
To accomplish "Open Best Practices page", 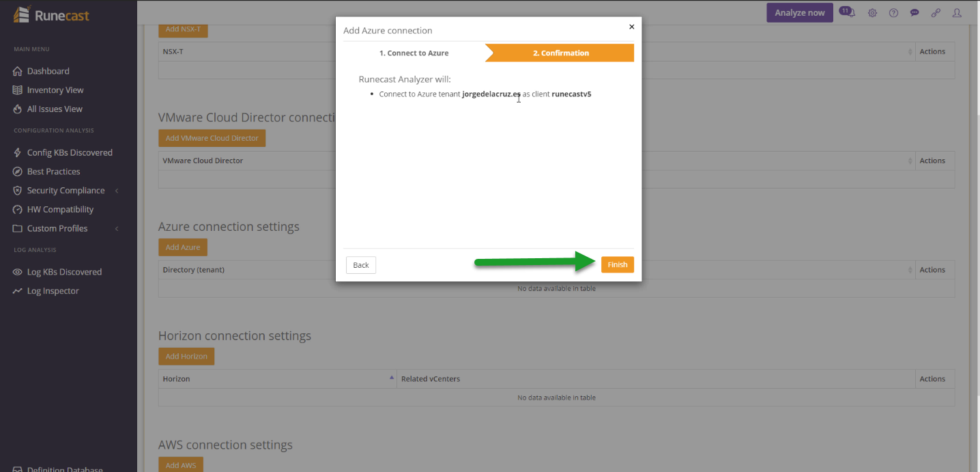I will (53, 171).
